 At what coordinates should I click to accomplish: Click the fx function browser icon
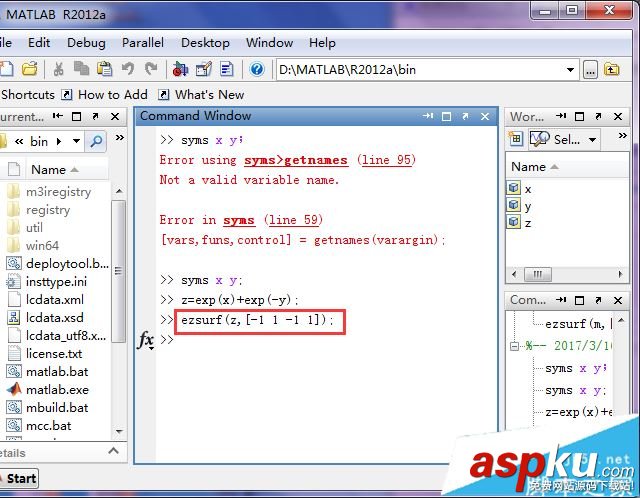[x=146, y=340]
